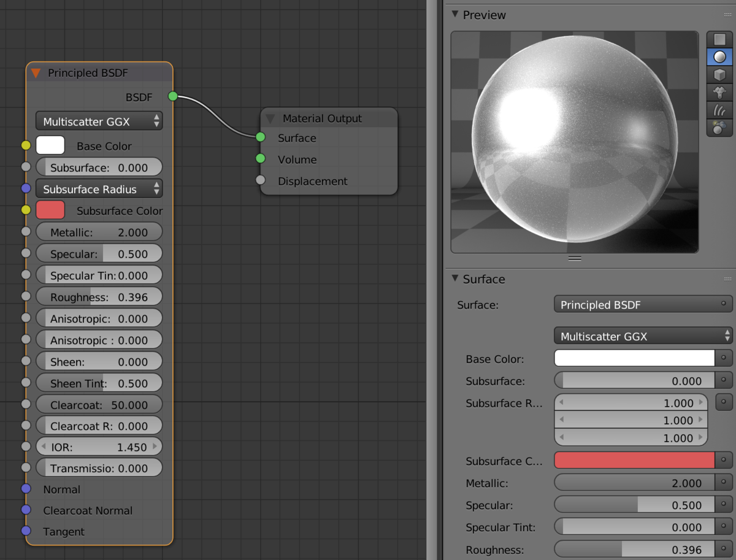Click the Volume input socket on Material Output
Viewport: 736px width, 560px height.
click(261, 159)
